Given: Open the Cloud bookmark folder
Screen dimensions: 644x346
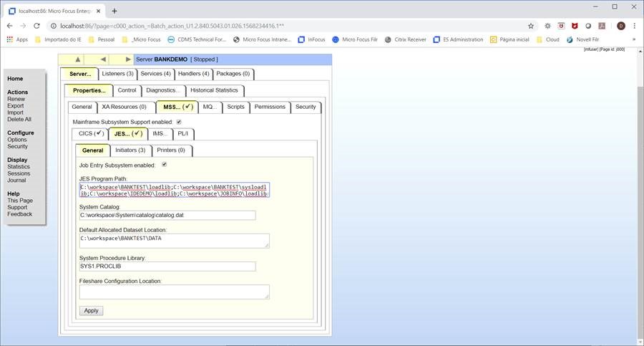Looking at the screenshot, I should coord(548,39).
